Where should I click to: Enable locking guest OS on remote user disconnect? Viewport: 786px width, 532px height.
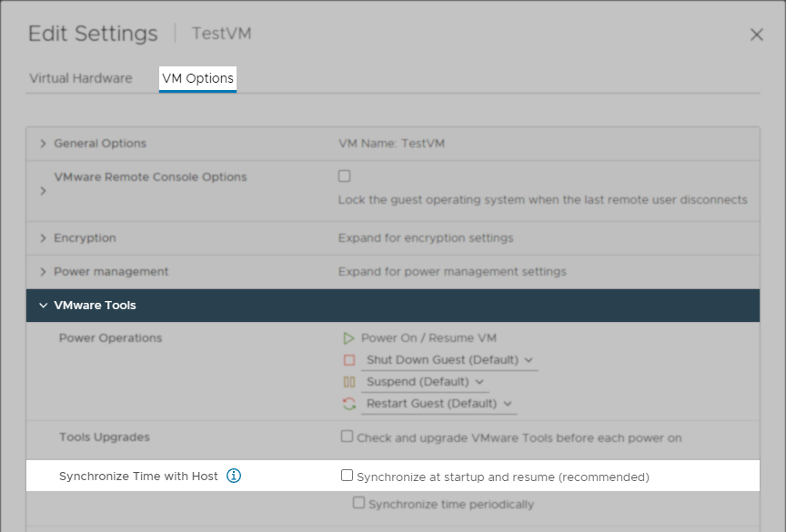[347, 176]
